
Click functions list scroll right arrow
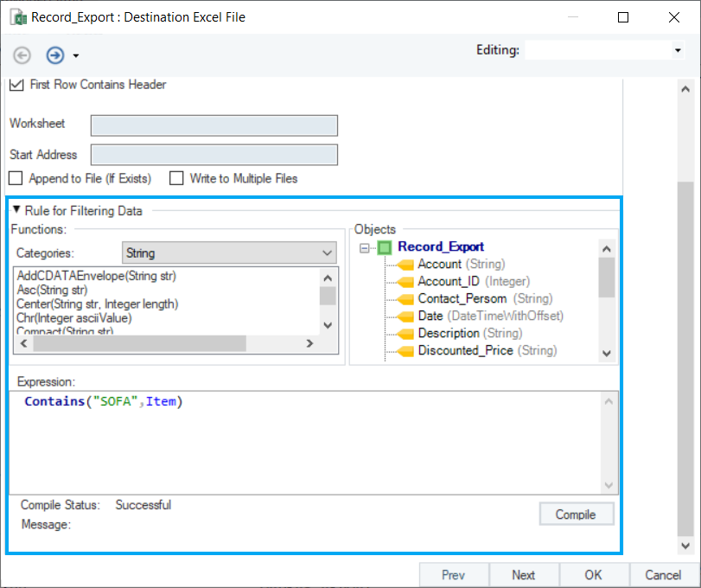pos(309,343)
